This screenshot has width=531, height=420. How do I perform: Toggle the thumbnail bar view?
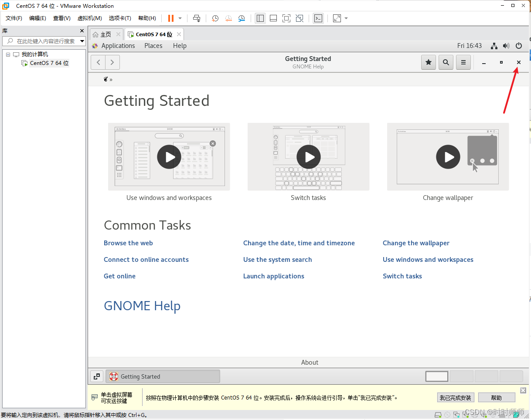(x=273, y=18)
